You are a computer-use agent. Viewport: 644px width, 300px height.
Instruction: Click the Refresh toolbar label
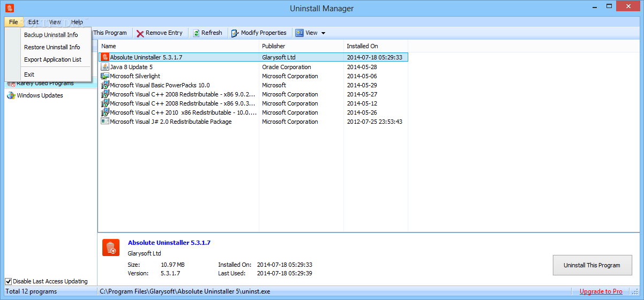212,33
